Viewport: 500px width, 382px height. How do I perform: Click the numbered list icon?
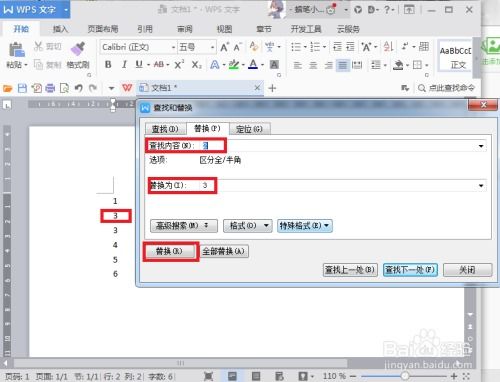point(315,47)
